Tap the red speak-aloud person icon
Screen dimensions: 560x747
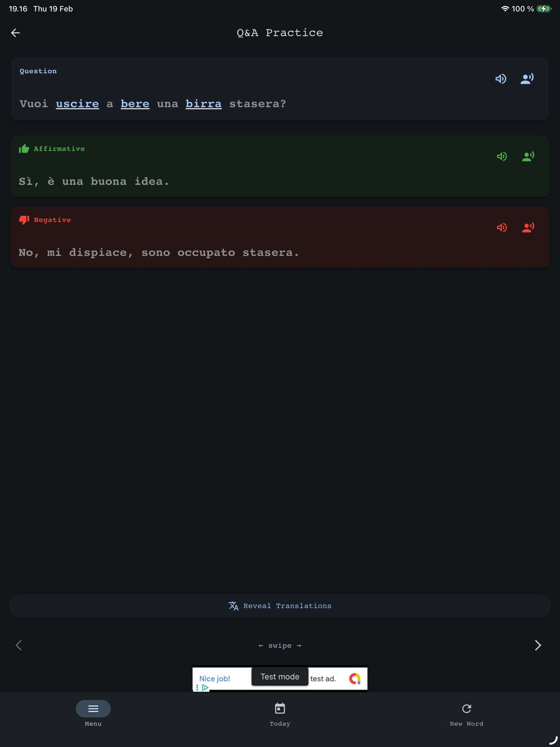528,227
